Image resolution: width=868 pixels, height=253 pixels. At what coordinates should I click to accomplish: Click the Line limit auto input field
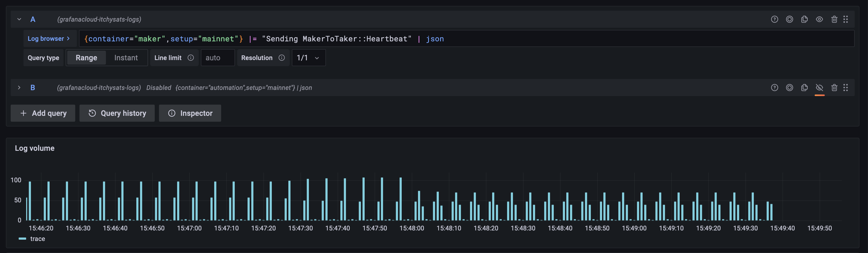click(x=217, y=58)
